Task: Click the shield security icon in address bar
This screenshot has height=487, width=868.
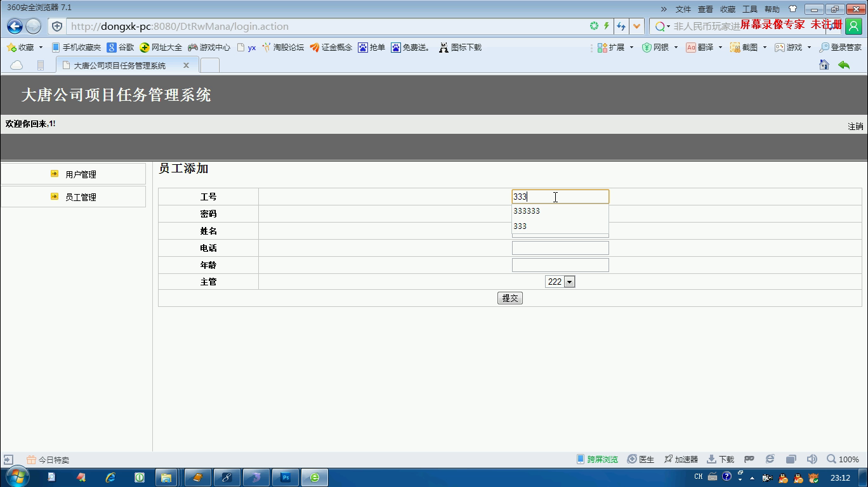Action: click(x=57, y=26)
